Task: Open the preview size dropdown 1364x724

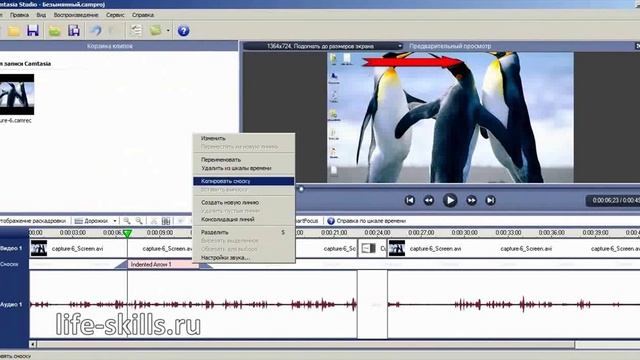Action: [323, 46]
